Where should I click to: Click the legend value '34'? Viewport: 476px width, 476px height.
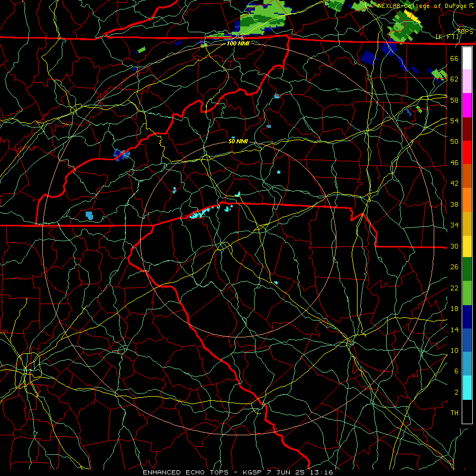coord(454,225)
